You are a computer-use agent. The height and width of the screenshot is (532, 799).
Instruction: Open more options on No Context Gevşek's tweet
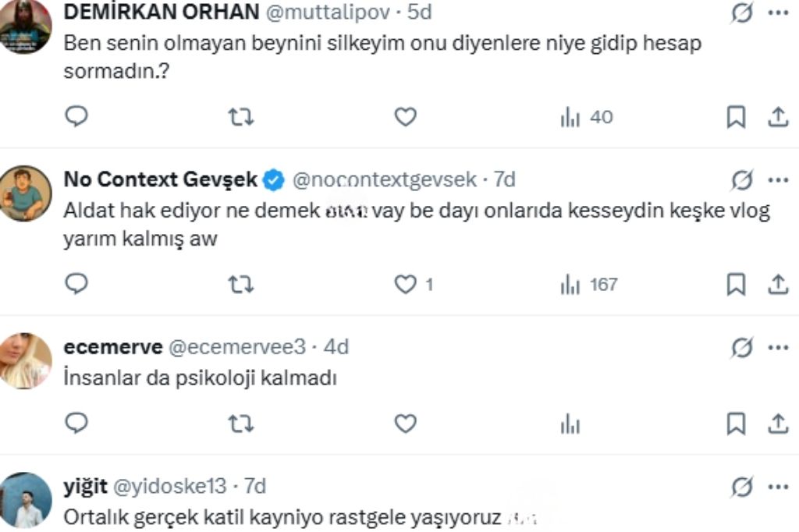(x=778, y=180)
